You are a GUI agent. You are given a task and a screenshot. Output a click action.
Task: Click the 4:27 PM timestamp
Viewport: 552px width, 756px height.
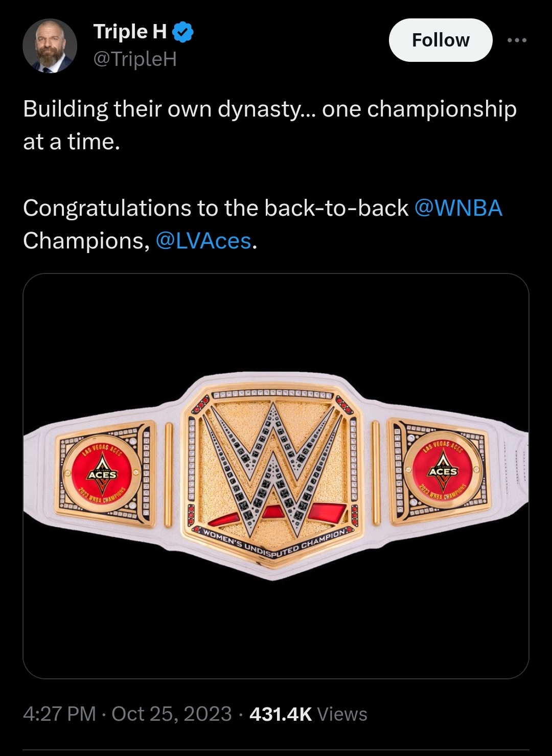[59, 714]
